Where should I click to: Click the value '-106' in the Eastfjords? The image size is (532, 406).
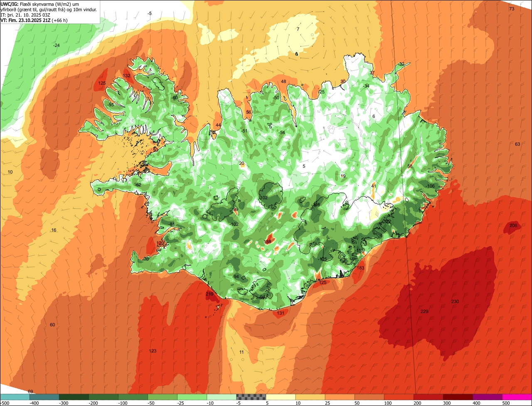pyautogui.click(x=430, y=186)
